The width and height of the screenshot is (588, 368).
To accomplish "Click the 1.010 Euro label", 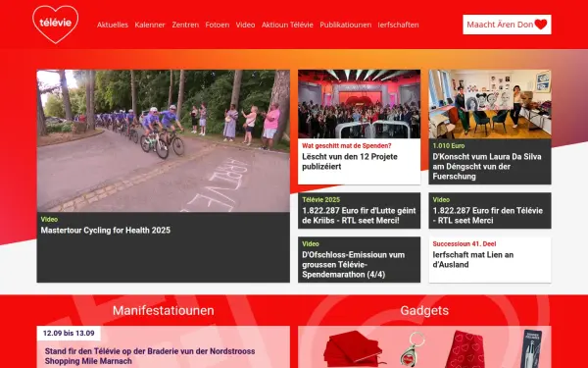I will [x=449, y=145].
